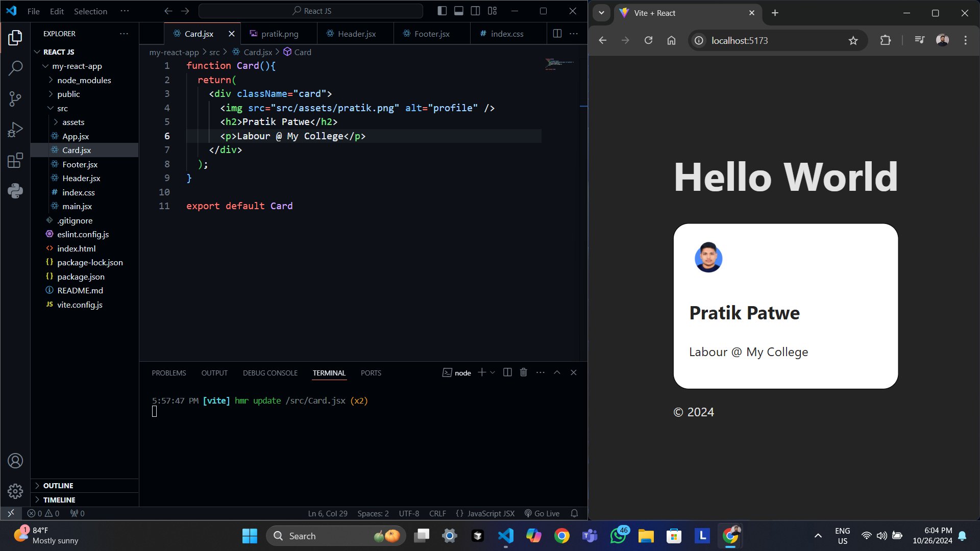Bookmark page with the star icon
The width and height of the screenshot is (980, 551).
pos(853,41)
